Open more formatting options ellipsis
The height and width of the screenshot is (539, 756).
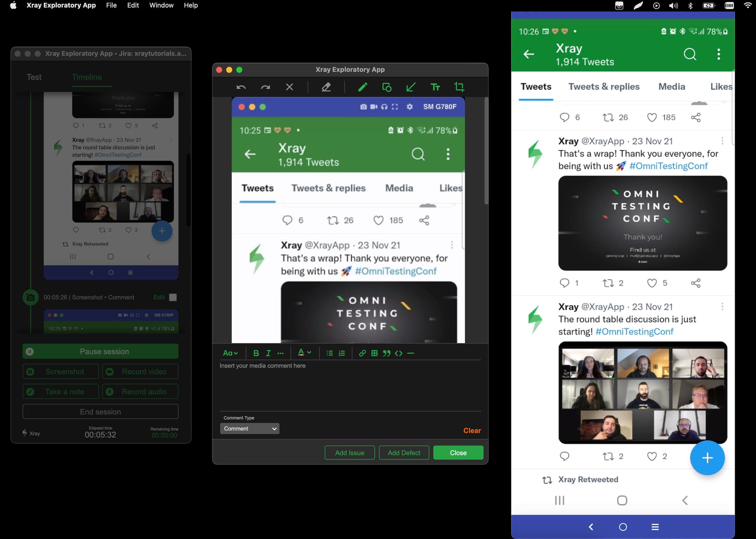pos(280,353)
